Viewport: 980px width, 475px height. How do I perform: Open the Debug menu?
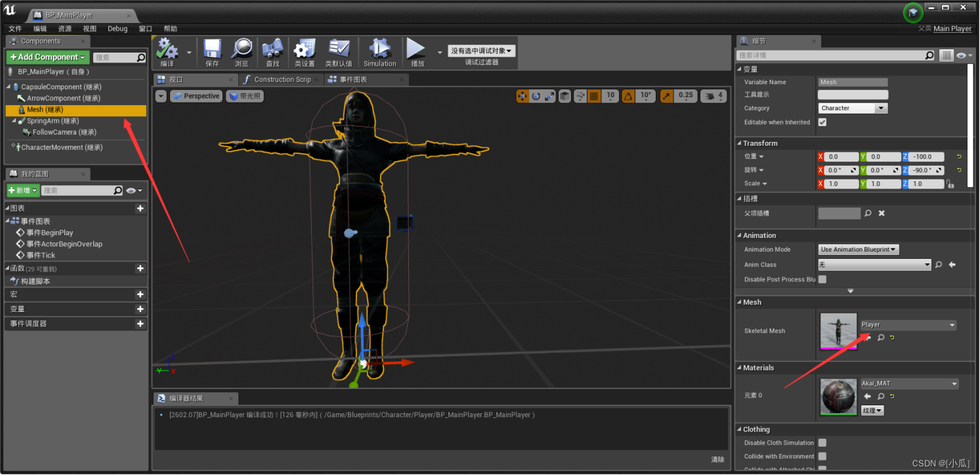(x=117, y=29)
